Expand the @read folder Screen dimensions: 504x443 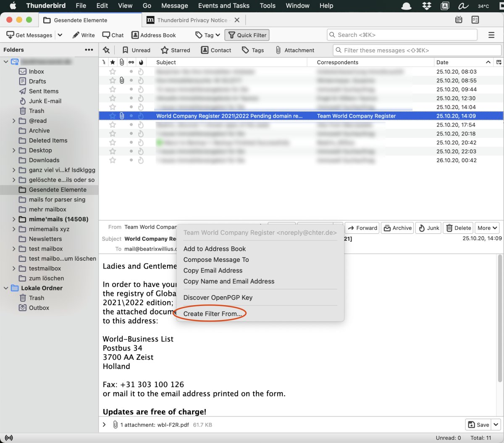(x=14, y=121)
